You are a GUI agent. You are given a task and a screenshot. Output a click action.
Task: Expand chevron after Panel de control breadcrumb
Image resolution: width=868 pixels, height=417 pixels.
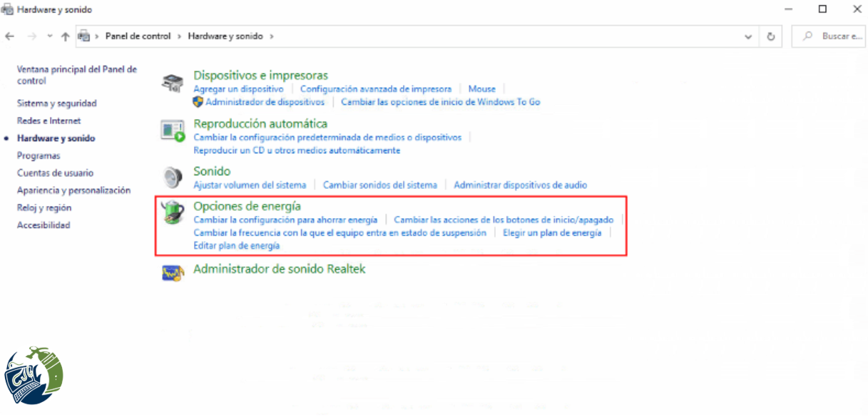coord(179,36)
